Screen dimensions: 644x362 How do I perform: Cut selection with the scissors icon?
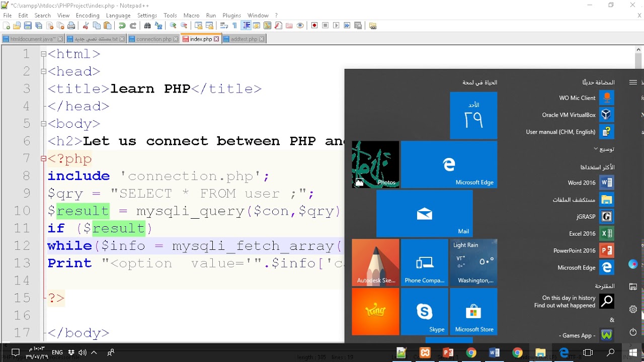86,26
